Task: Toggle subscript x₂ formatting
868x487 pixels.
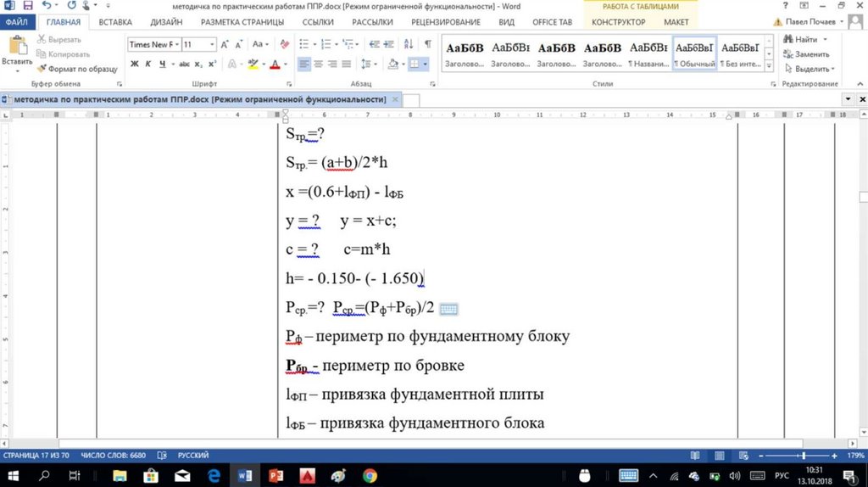Action: click(198, 64)
